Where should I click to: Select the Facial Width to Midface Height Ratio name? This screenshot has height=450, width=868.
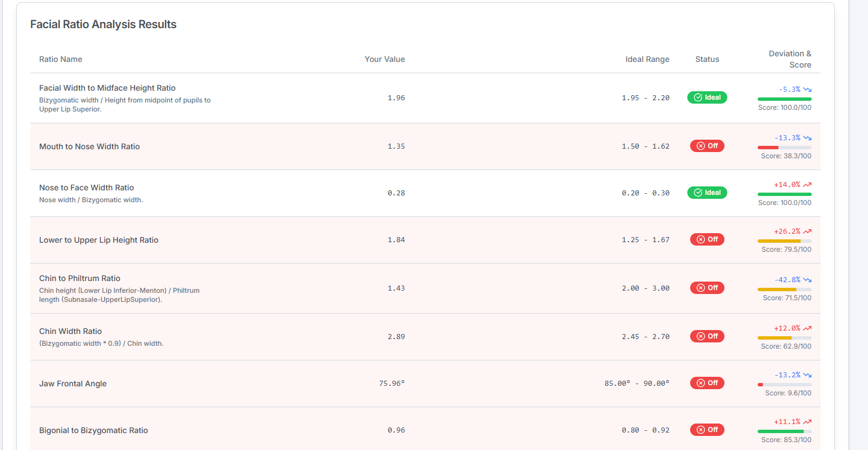[x=108, y=88]
